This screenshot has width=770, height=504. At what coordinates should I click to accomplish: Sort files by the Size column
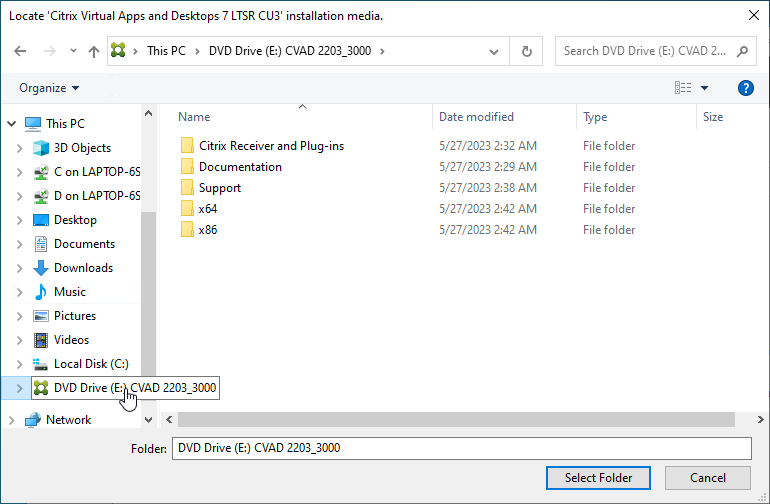pos(713,117)
